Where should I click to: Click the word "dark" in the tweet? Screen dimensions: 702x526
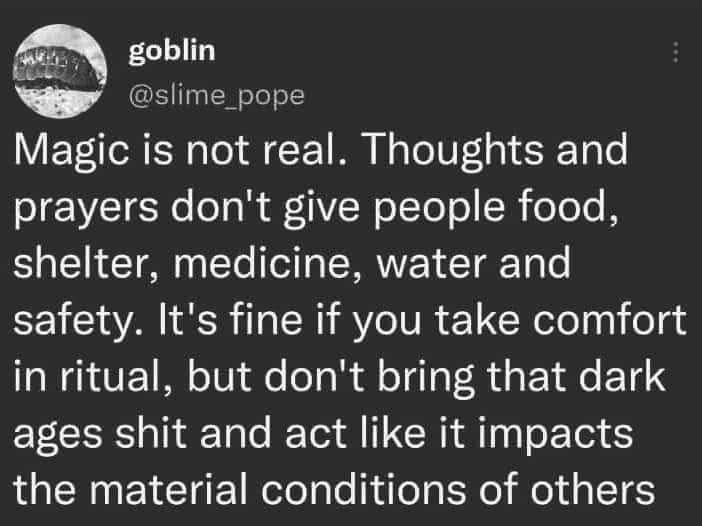click(622, 375)
